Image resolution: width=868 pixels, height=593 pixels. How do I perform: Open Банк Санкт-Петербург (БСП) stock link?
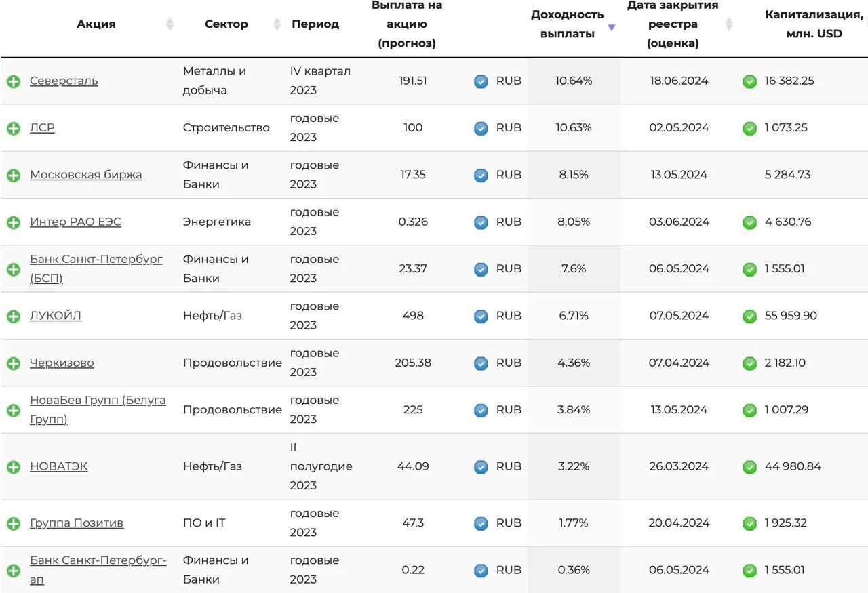tap(96, 269)
